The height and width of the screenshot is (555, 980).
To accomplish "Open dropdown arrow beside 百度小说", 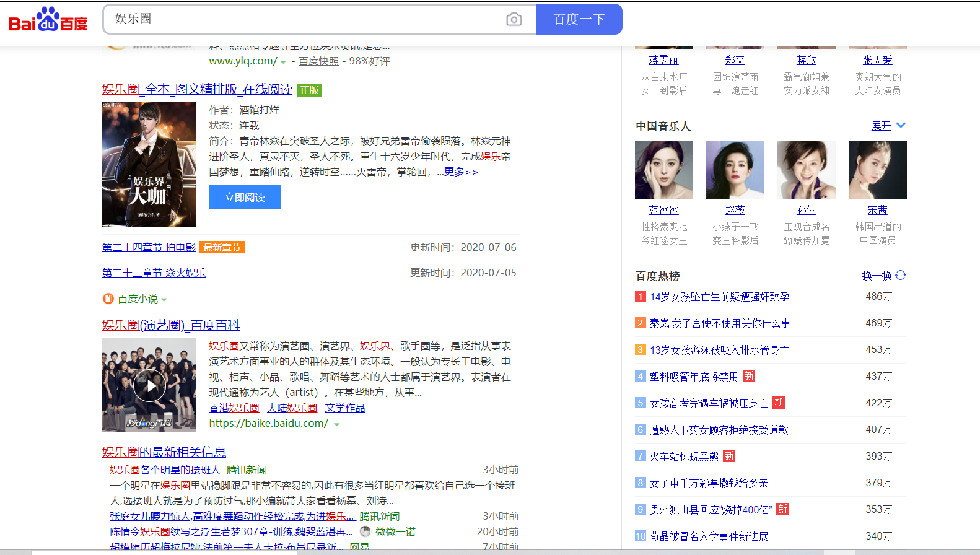I will 164,300.
